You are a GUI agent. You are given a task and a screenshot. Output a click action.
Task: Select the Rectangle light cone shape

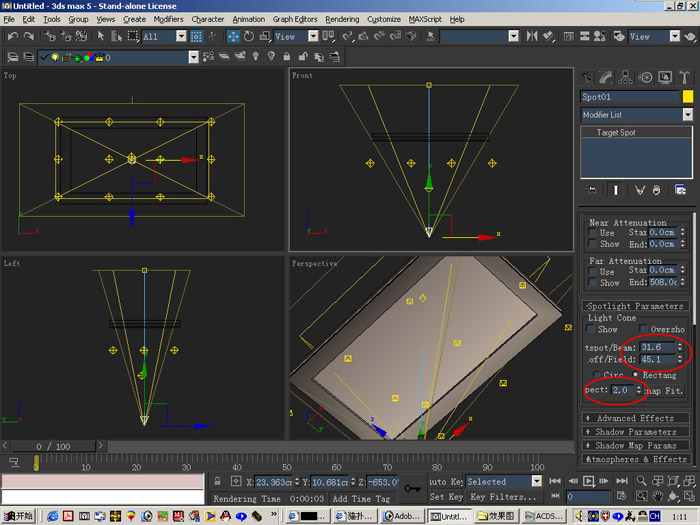(636, 374)
